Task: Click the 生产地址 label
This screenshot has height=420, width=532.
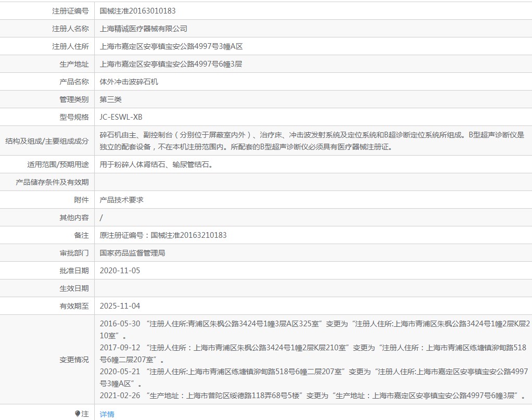Action: [x=74, y=64]
